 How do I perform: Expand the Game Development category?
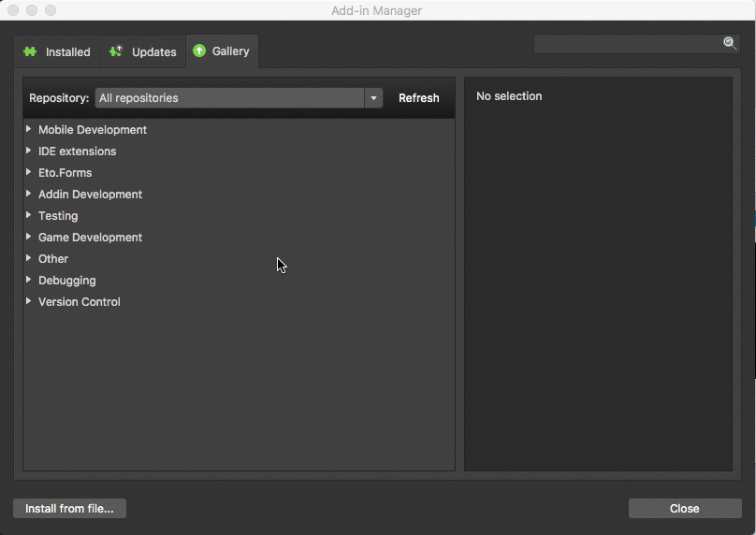pos(28,237)
